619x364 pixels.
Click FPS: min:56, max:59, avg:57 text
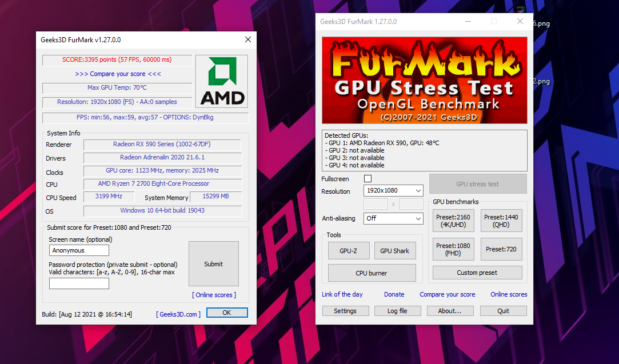pyautogui.click(x=145, y=117)
